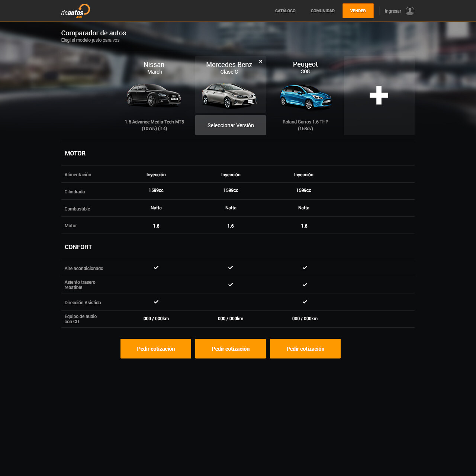This screenshot has height=476, width=476.
Task: Click Peugeot's Dirección Asistida checkmark
Action: pos(305,302)
